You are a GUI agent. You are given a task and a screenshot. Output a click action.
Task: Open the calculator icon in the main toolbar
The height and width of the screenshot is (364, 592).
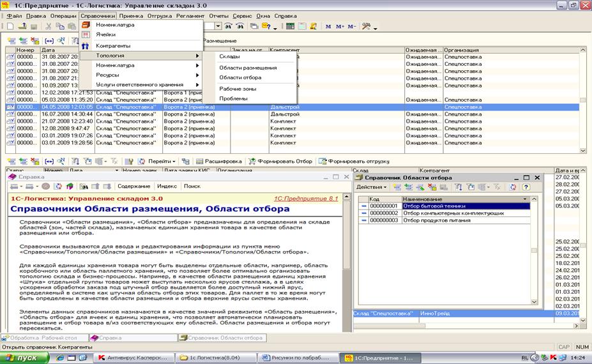[x=290, y=26]
